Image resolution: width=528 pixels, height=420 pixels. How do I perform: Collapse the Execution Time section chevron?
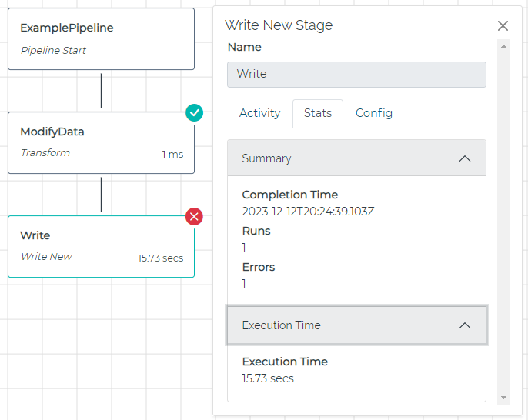465,325
